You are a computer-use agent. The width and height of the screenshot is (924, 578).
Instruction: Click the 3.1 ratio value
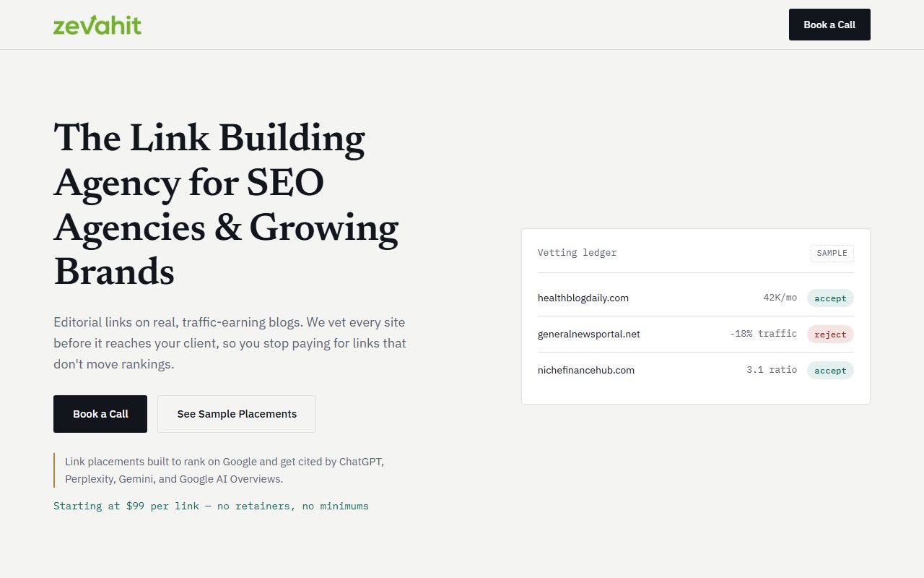coord(772,370)
